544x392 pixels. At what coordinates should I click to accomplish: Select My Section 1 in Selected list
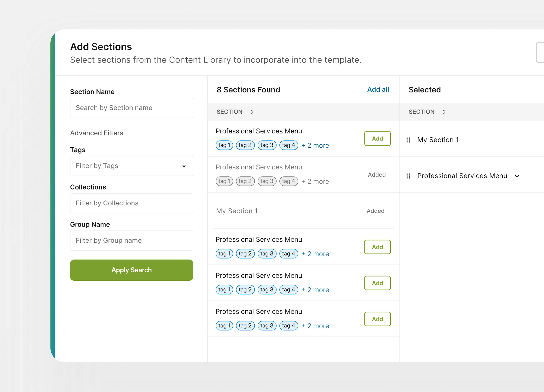438,140
